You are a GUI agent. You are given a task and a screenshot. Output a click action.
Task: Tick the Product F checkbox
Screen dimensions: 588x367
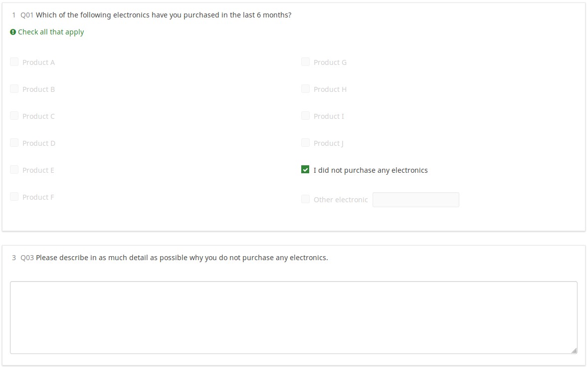[x=14, y=197]
